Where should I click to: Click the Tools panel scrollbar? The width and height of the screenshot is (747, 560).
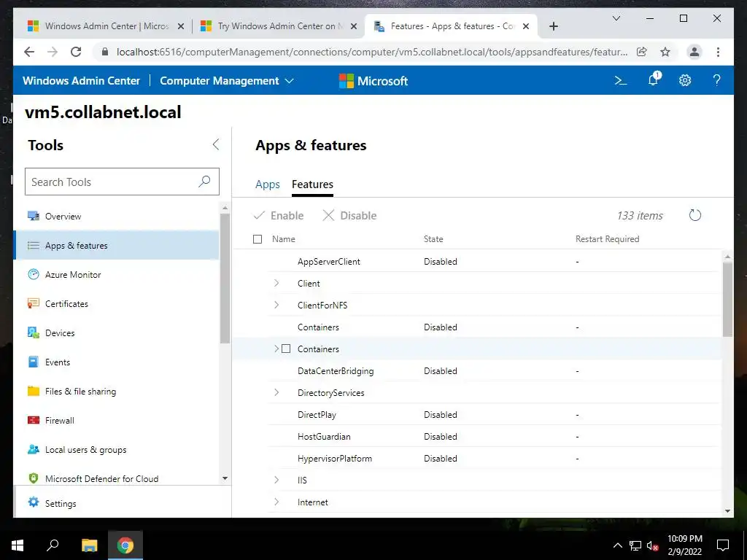225,278
